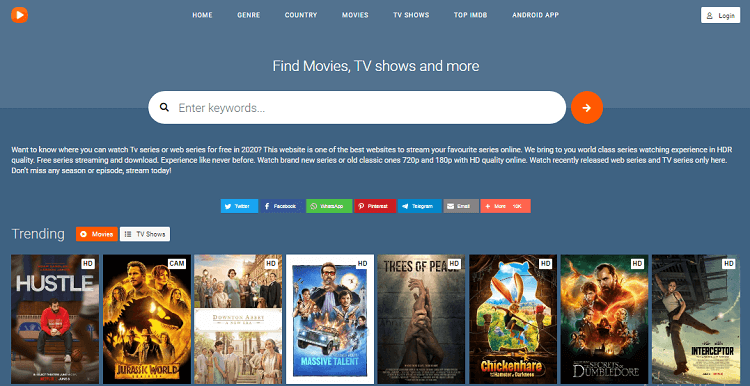The image size is (750, 386).
Task: Open the Chickenhare movie poster
Action: [x=513, y=319]
